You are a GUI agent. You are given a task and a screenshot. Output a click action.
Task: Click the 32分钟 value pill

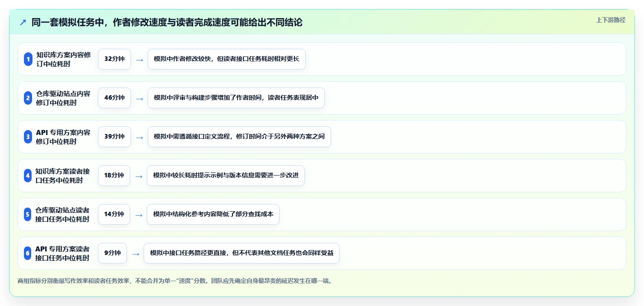click(x=114, y=59)
